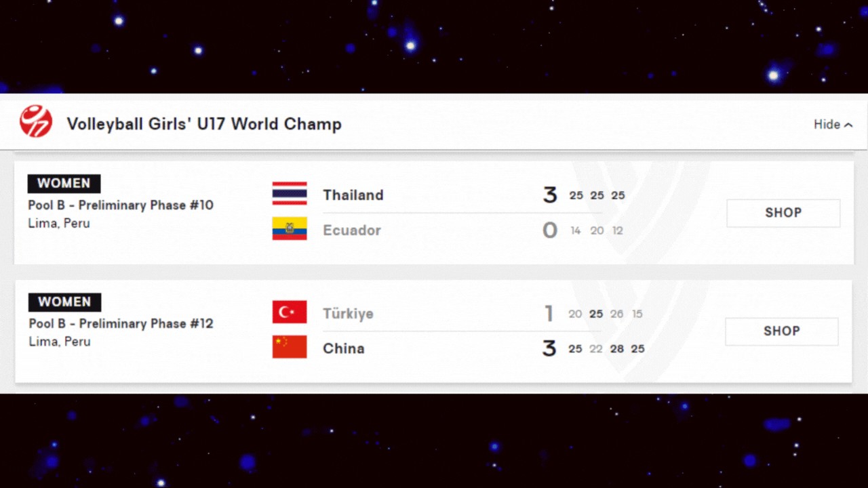Click the China flag icon
The width and height of the screenshot is (868, 488).
tap(290, 347)
